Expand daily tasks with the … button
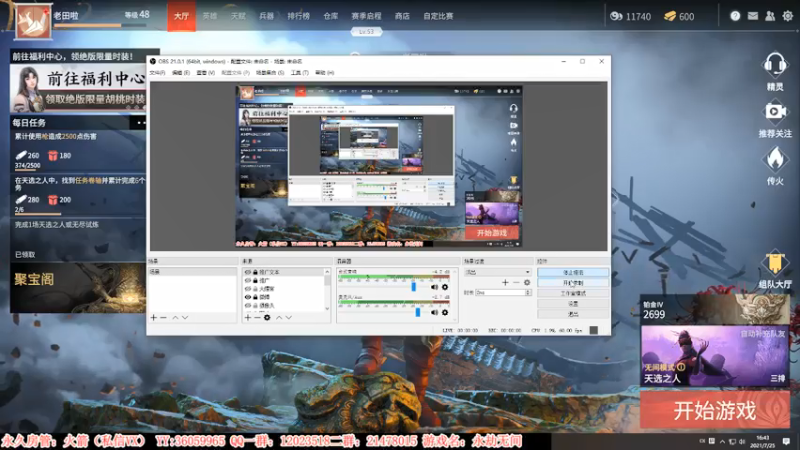The width and height of the screenshot is (800, 450). click(x=141, y=123)
